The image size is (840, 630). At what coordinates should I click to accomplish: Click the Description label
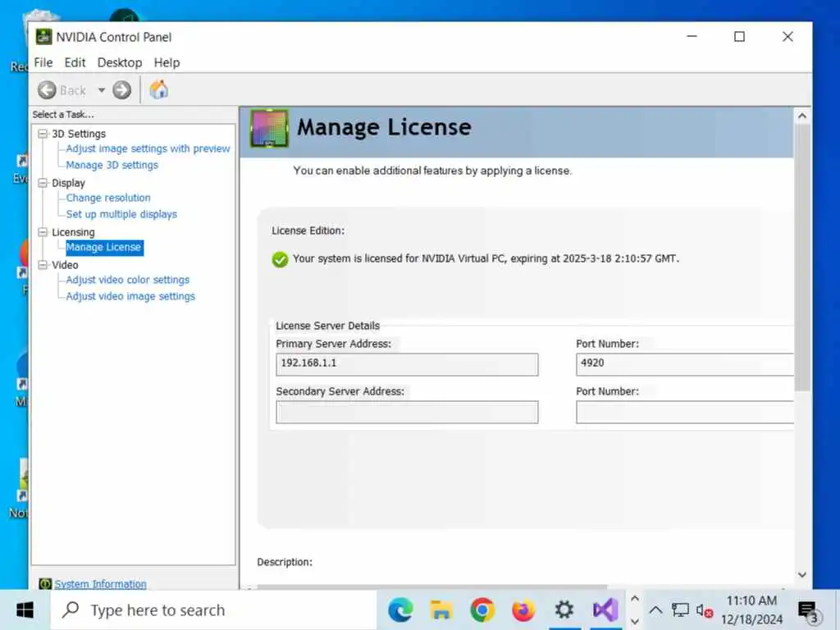click(285, 562)
